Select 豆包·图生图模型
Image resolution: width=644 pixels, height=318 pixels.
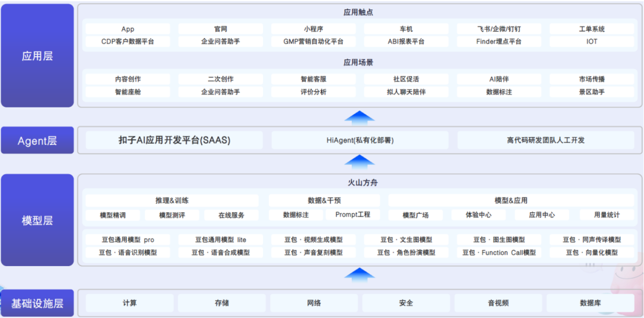pyautogui.click(x=499, y=239)
